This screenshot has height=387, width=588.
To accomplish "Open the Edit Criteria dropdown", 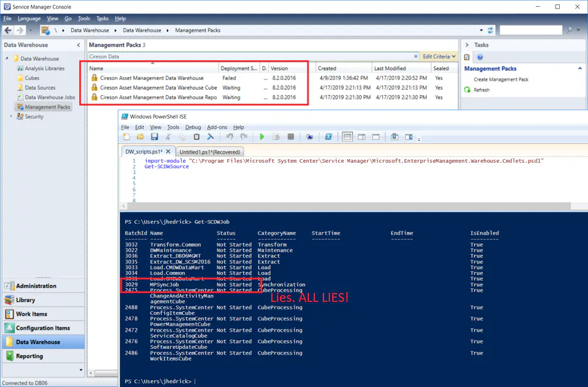I will tap(439, 57).
